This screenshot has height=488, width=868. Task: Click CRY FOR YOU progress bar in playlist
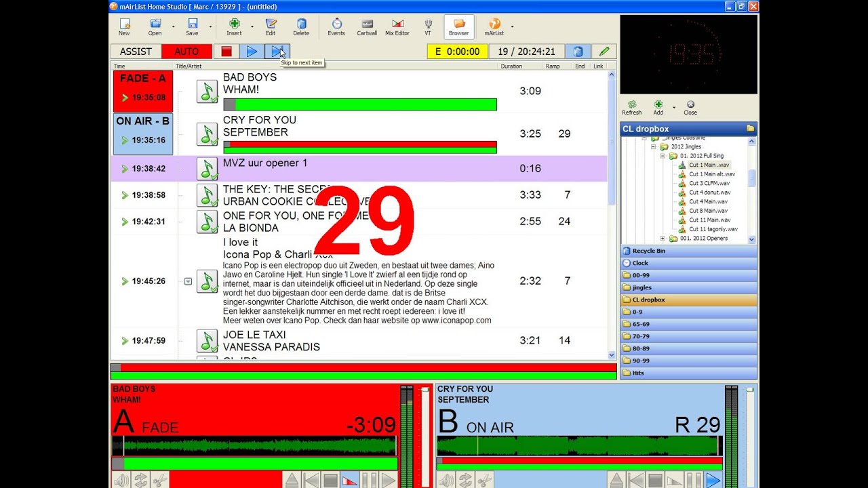coord(360,147)
